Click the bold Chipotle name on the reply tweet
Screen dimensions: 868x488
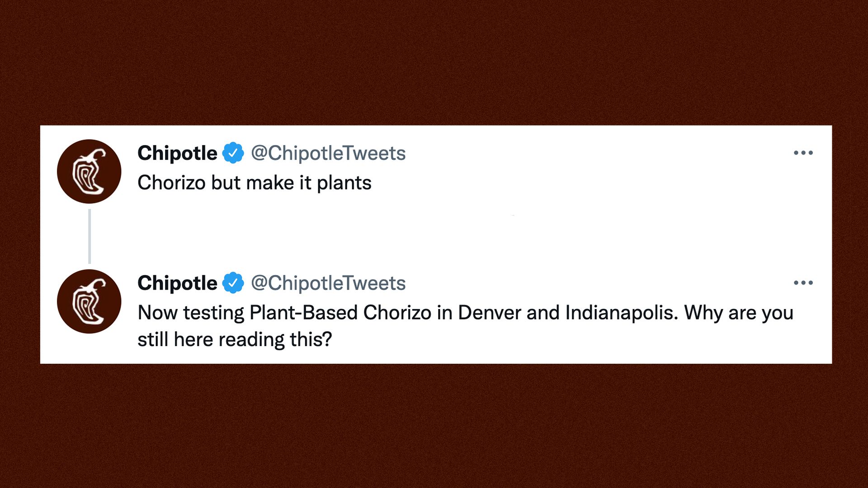pyautogui.click(x=177, y=283)
